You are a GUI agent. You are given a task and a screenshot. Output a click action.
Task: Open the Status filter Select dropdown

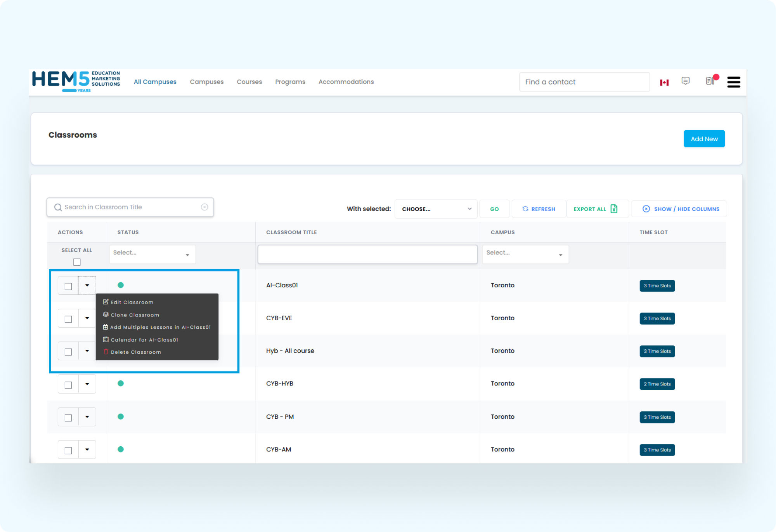click(152, 254)
